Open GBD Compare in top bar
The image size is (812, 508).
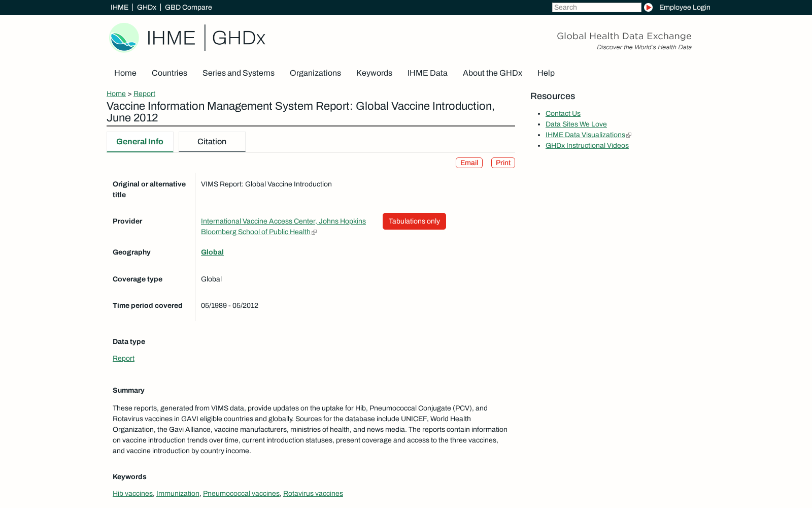188,7
